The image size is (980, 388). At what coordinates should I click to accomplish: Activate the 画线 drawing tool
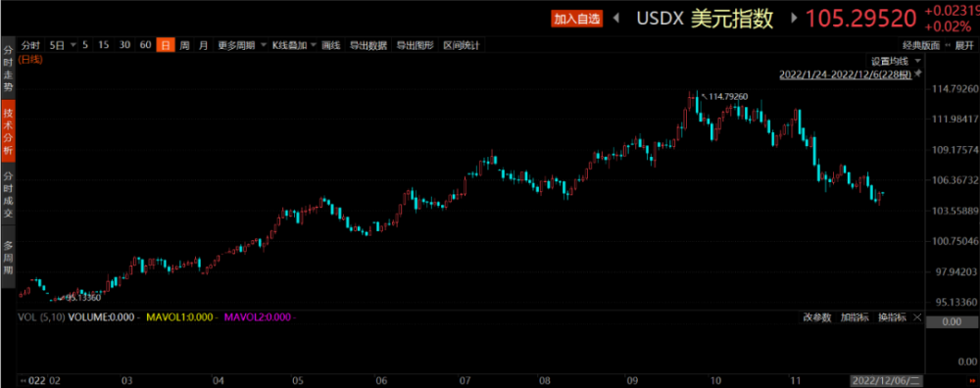click(330, 46)
